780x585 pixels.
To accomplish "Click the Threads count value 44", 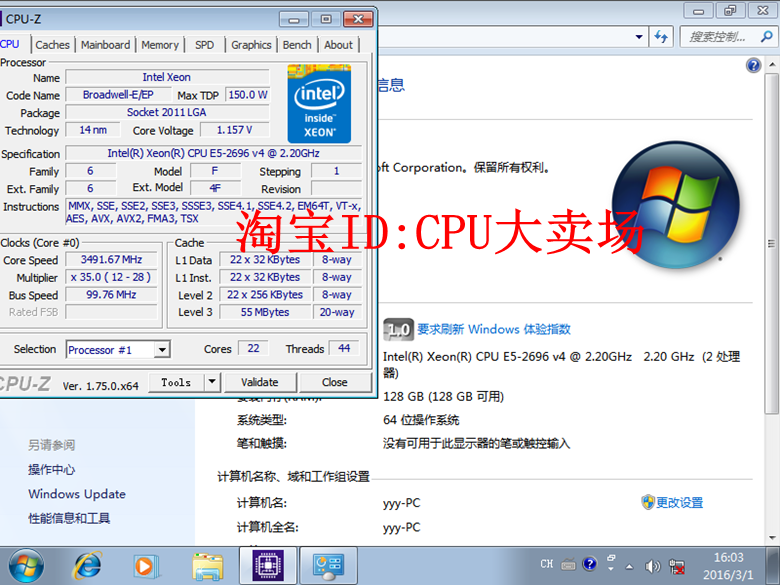I will pyautogui.click(x=344, y=348).
